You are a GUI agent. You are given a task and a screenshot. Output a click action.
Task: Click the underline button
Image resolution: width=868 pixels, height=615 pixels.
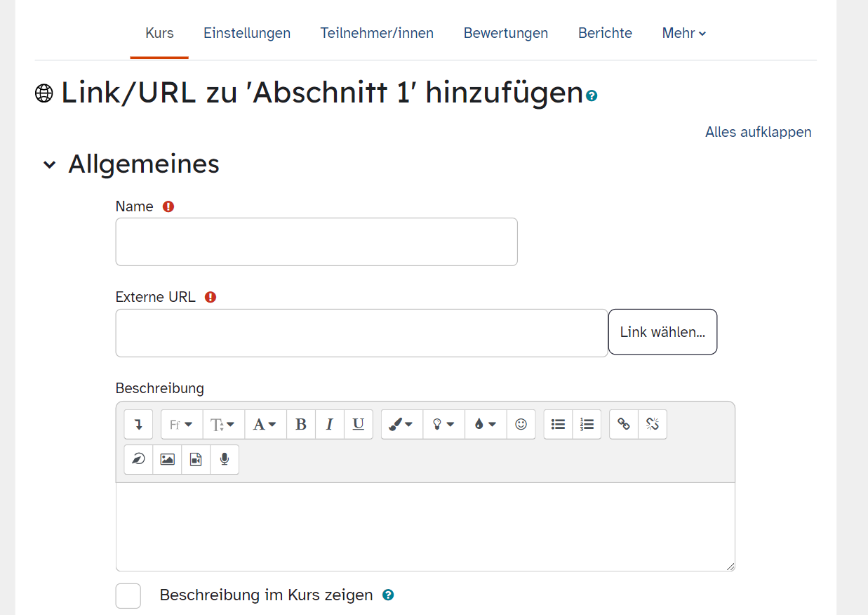tap(358, 425)
